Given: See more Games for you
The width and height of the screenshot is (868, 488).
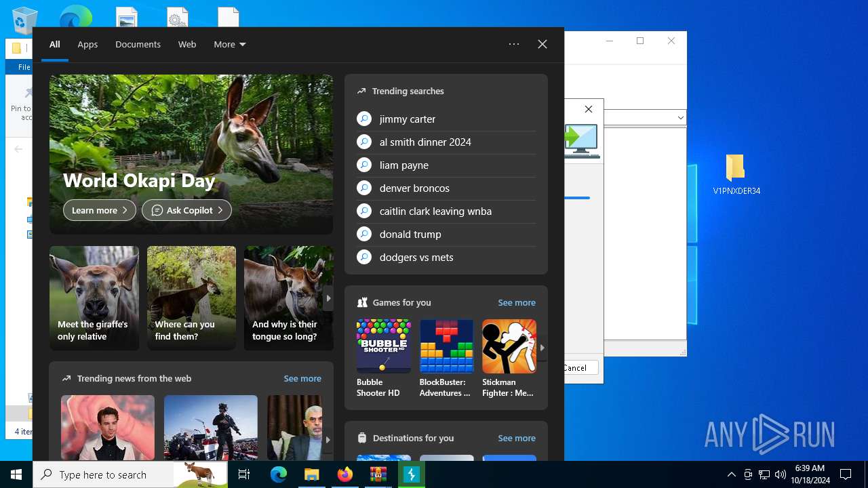Looking at the screenshot, I should pos(517,302).
